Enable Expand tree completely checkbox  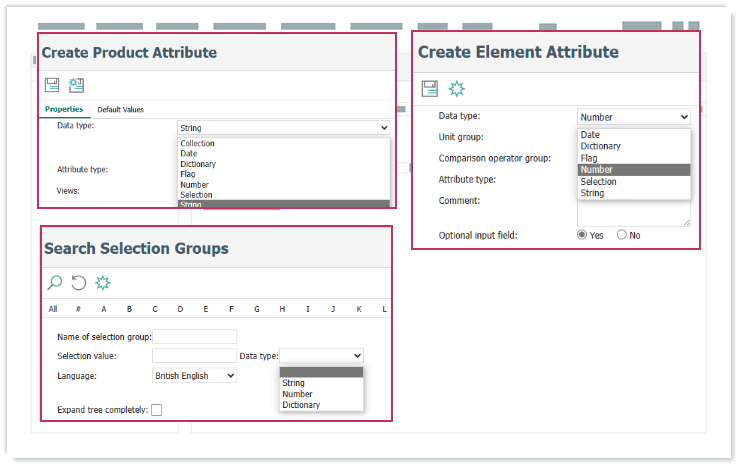pyautogui.click(x=156, y=410)
